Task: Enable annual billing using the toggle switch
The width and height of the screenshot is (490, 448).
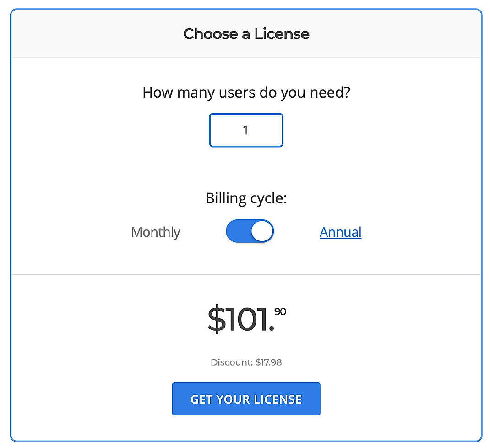Action: [x=250, y=231]
